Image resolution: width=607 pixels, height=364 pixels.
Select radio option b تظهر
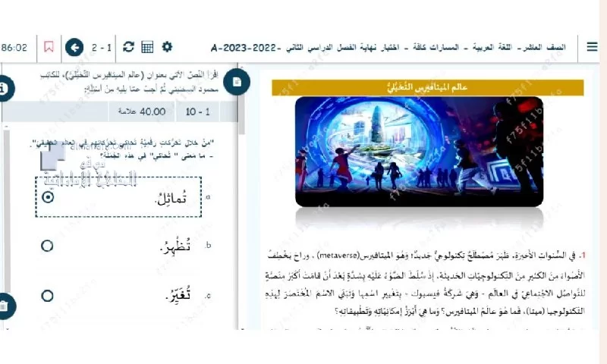tap(47, 246)
